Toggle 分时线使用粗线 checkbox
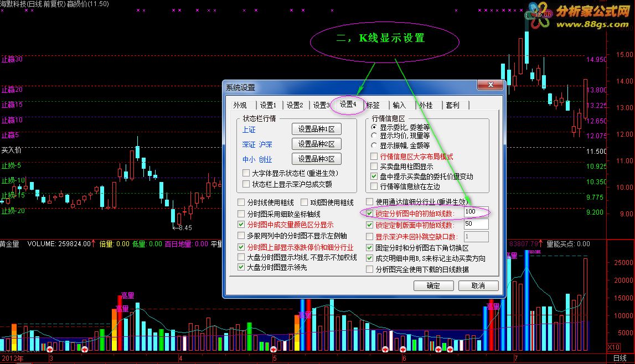Viewport: 635px width, 364px height. [x=241, y=202]
